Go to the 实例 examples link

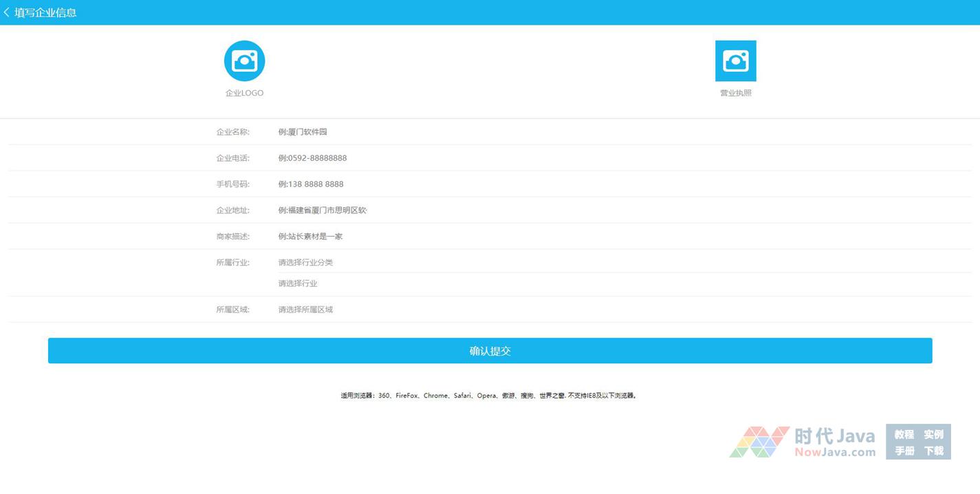point(933,434)
